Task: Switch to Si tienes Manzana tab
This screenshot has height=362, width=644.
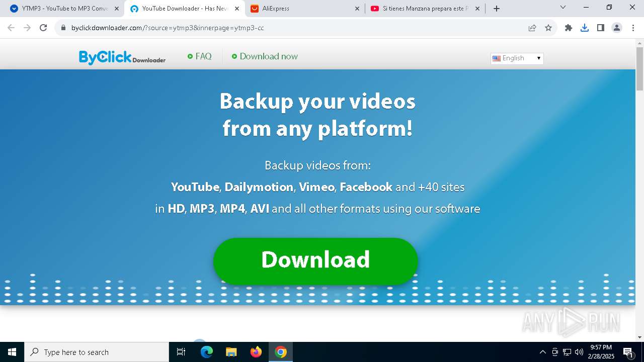Action: pos(425,9)
